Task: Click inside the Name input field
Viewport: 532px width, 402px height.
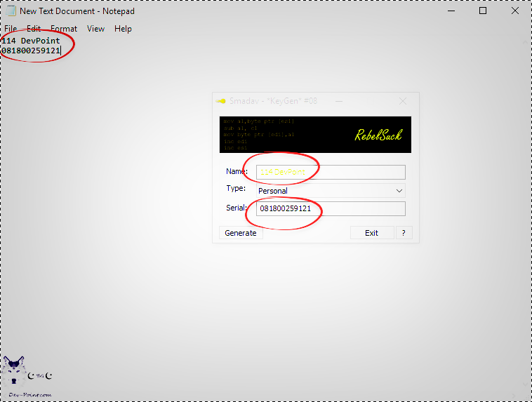Action: 330,172
